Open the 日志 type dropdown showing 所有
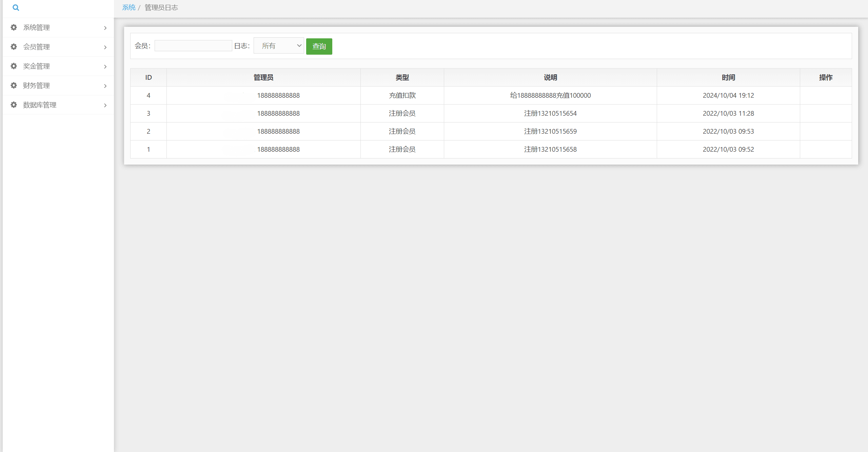Screen dimensions: 868x452 click(278, 46)
